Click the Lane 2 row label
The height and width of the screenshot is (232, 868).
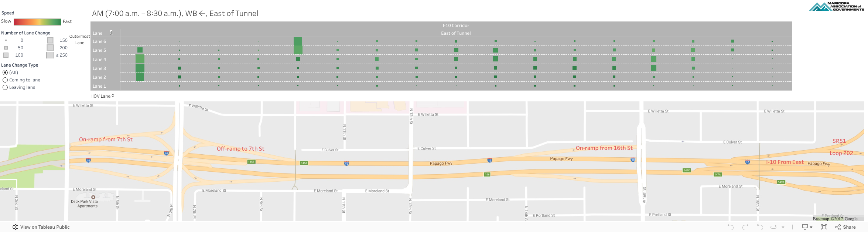coord(99,77)
